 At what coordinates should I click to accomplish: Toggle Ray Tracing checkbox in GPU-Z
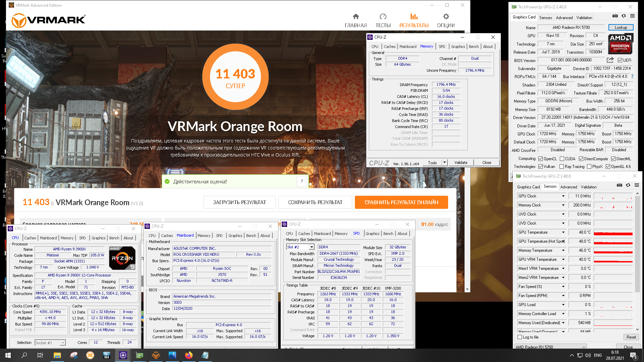tap(562, 167)
